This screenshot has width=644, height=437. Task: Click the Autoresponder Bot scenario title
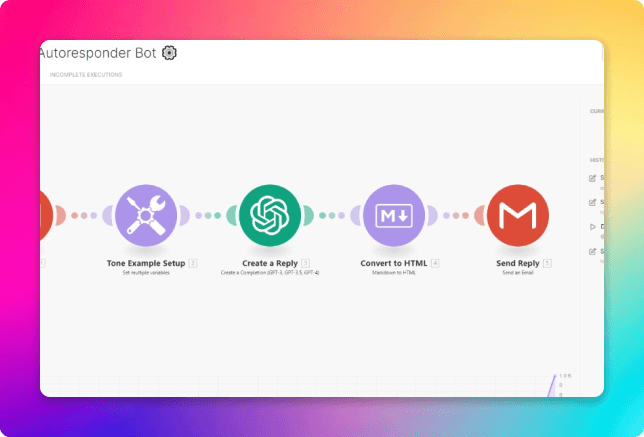(x=98, y=53)
